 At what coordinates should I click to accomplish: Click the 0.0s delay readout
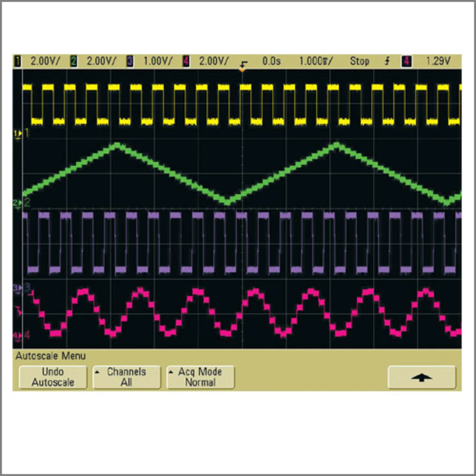[x=271, y=61]
